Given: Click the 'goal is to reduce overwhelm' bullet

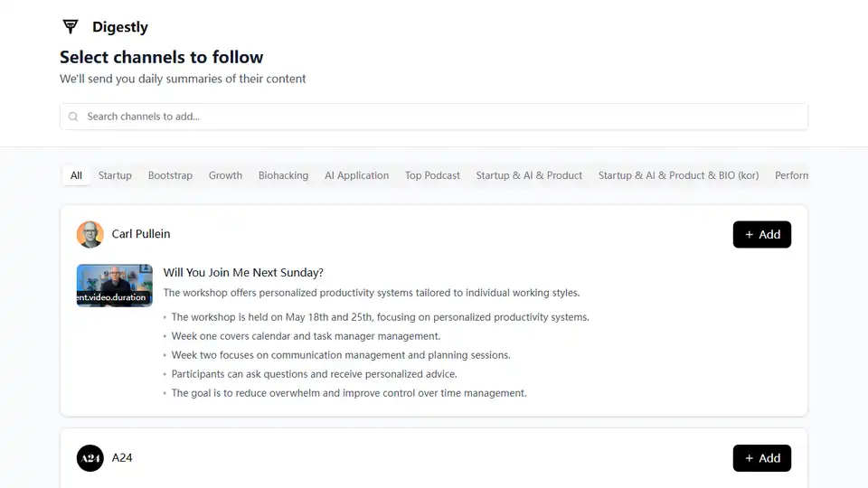Looking at the screenshot, I should [x=349, y=393].
